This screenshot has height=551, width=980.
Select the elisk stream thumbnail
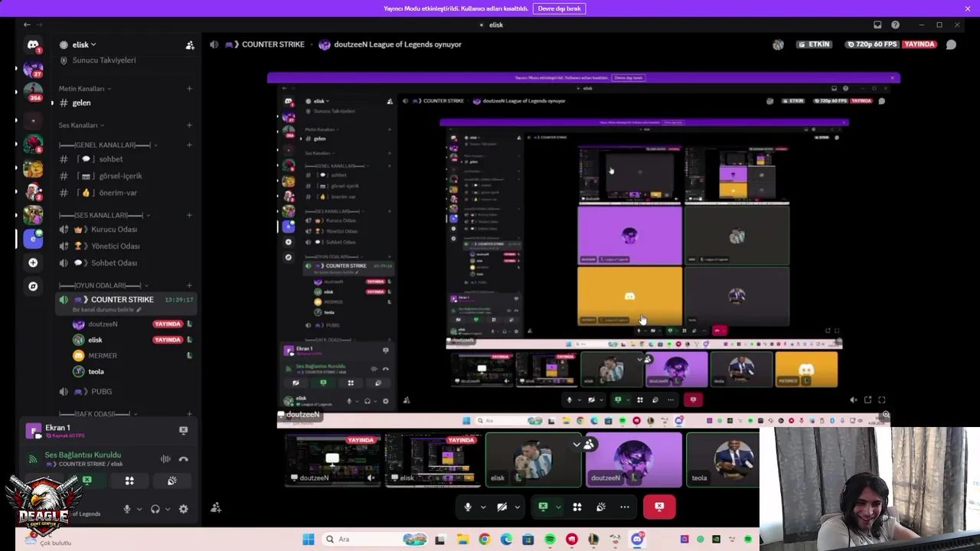433,461
